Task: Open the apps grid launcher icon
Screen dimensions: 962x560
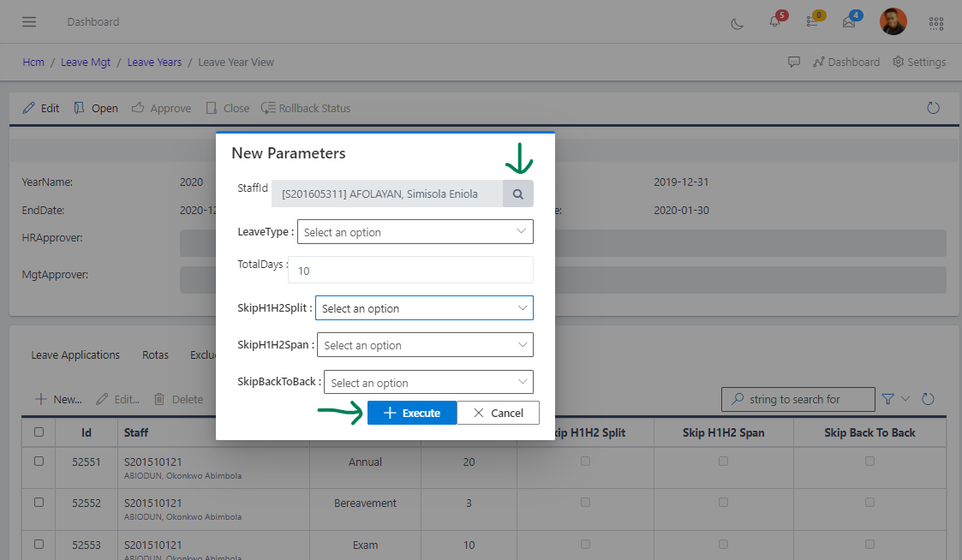Action: [936, 22]
